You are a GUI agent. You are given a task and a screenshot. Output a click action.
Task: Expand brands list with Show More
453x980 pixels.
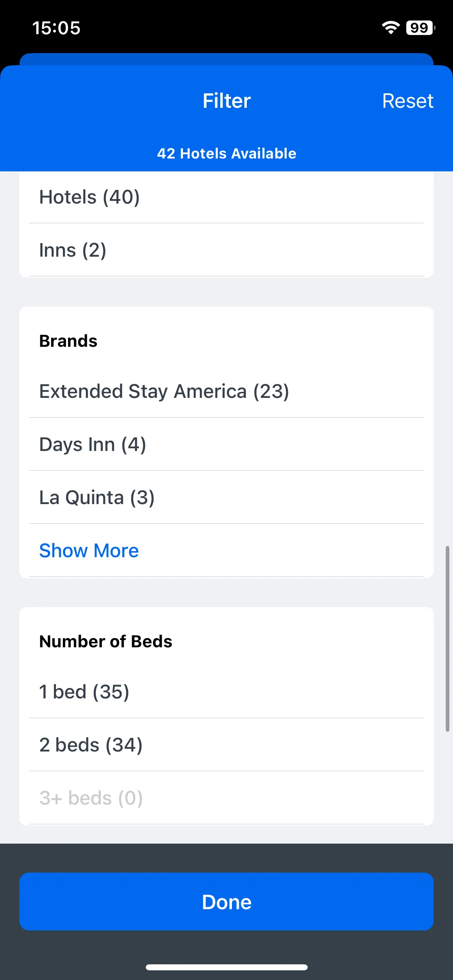[89, 550]
